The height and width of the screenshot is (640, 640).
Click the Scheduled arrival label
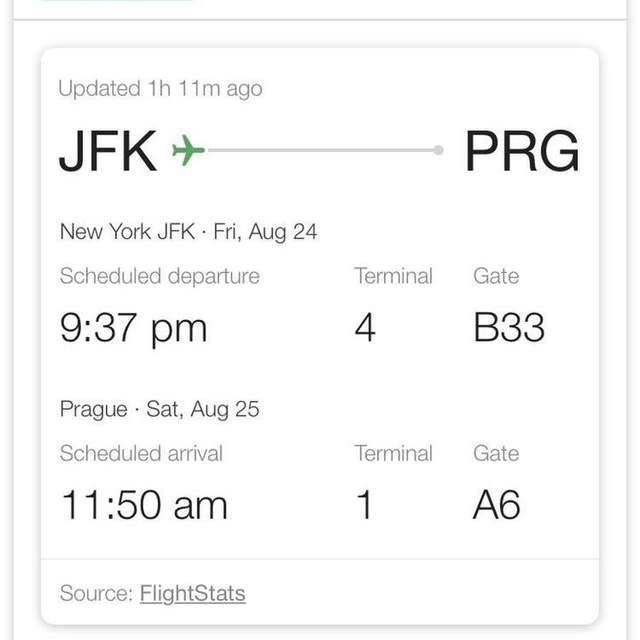pos(141,453)
